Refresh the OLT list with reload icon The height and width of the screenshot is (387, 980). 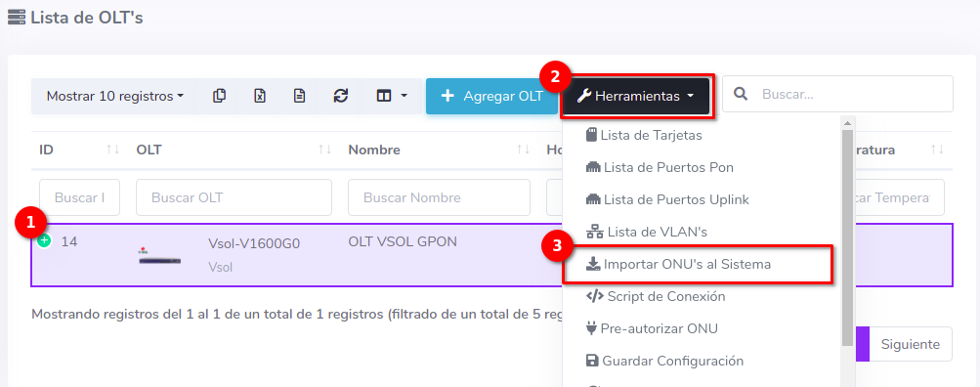(341, 97)
